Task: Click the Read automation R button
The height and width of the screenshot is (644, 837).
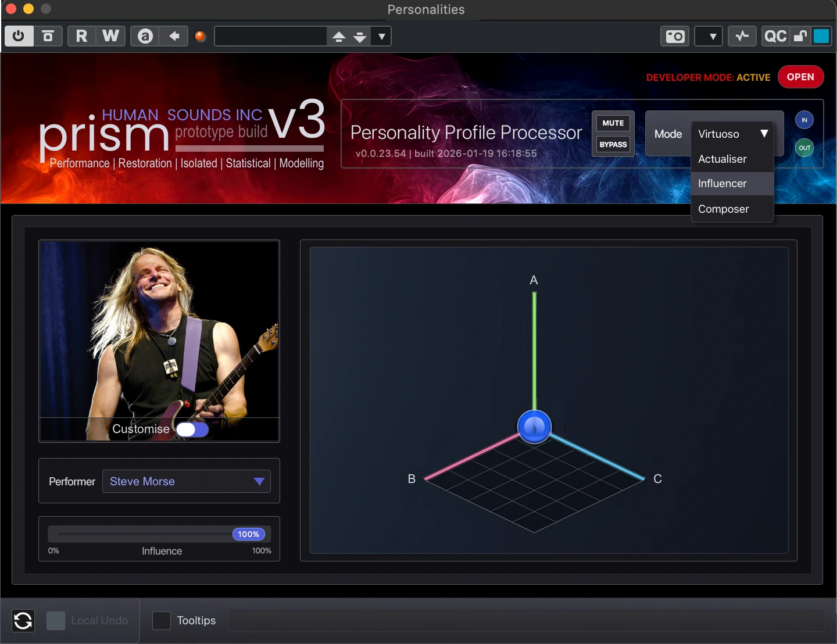Action: 81,36
